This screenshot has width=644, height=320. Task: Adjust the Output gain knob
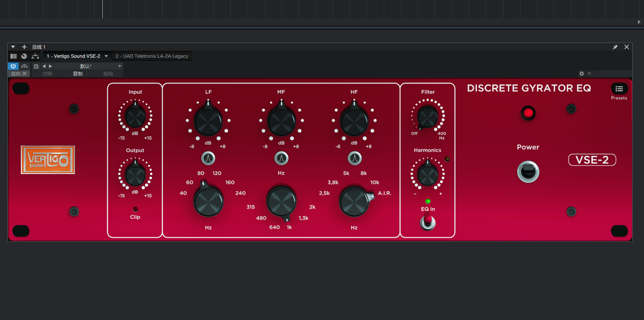[x=135, y=175]
